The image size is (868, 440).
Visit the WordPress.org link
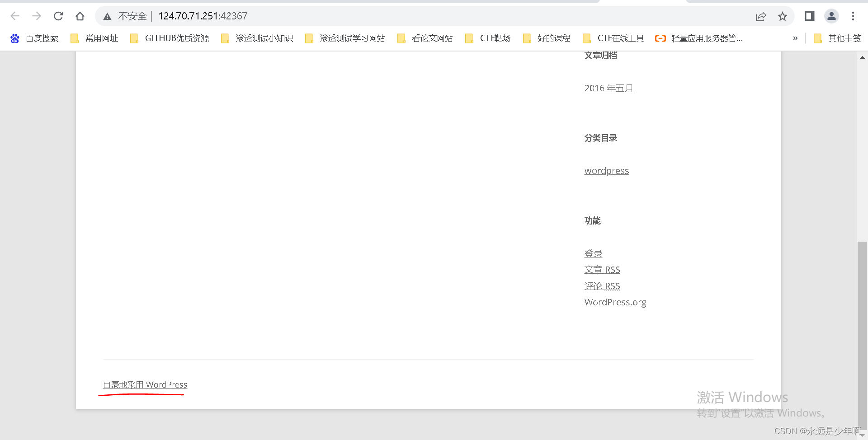(615, 302)
